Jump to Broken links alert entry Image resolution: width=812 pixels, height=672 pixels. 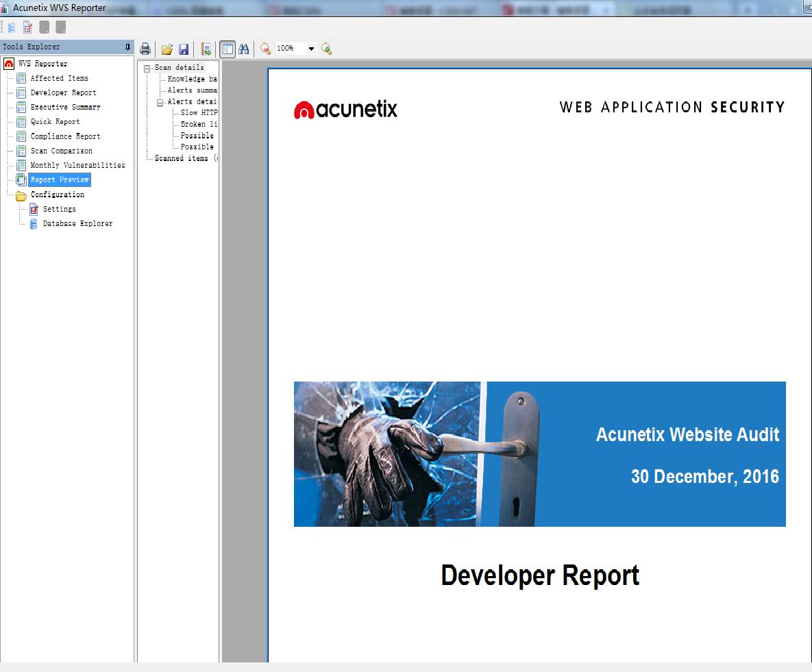click(x=199, y=124)
